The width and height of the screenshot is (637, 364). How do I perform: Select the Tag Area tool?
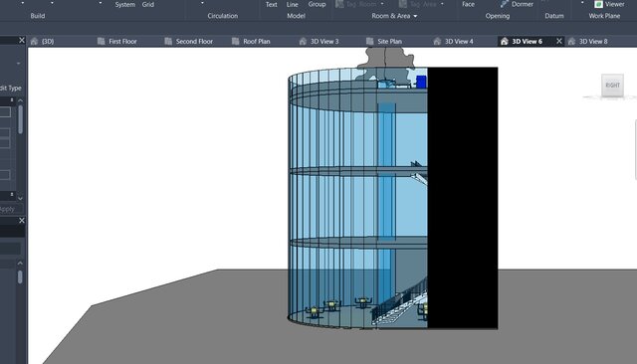coord(417,4)
